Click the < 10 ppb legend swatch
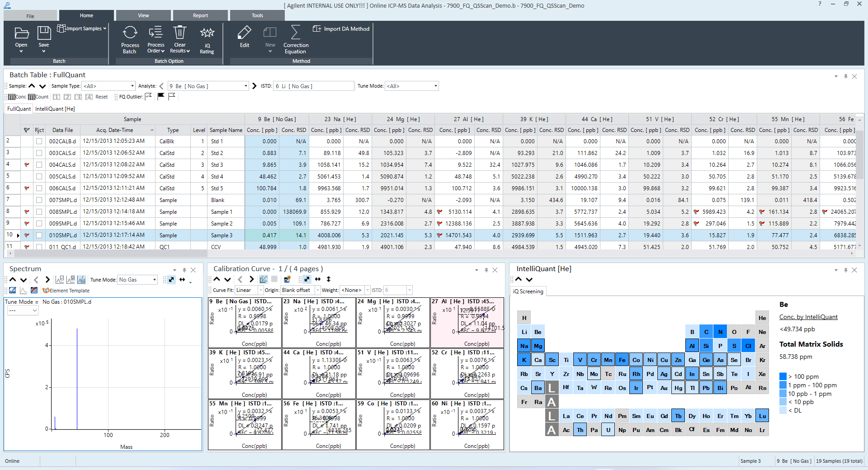This screenshot has height=470, width=868. [x=783, y=402]
